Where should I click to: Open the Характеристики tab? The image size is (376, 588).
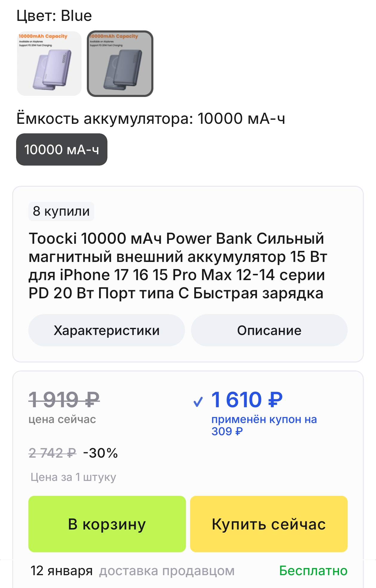[x=107, y=330]
